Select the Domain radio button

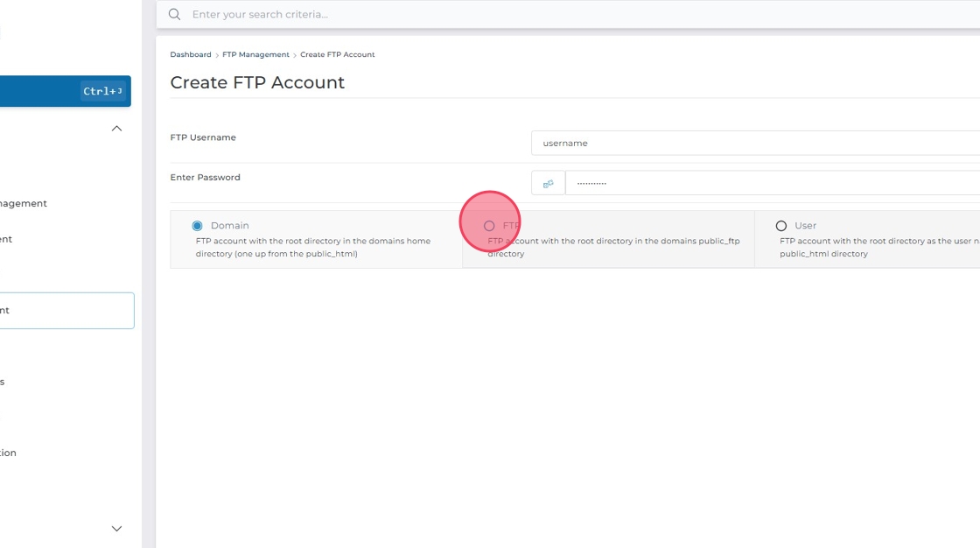(x=197, y=226)
